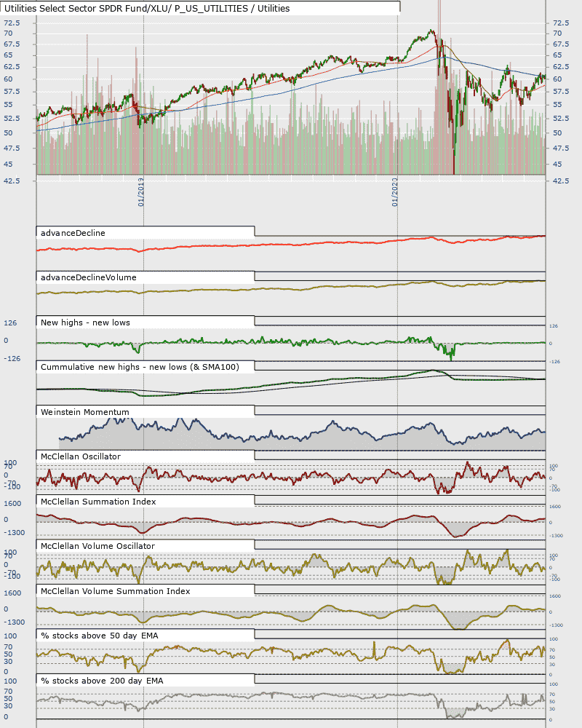Click the 'Weinstein Momentum' panel label

click(85, 412)
